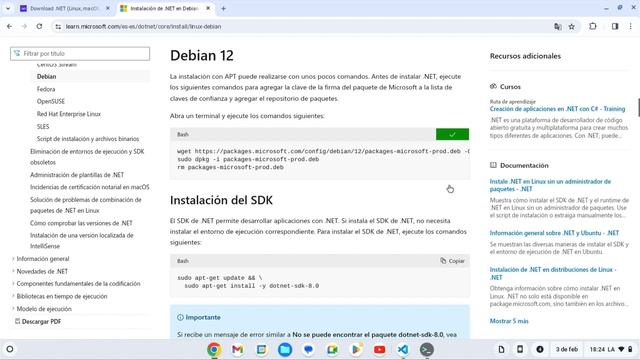The width and height of the screenshot is (640, 360).
Task: Open Red Hat Enterprise Linux entry
Action: (69, 114)
